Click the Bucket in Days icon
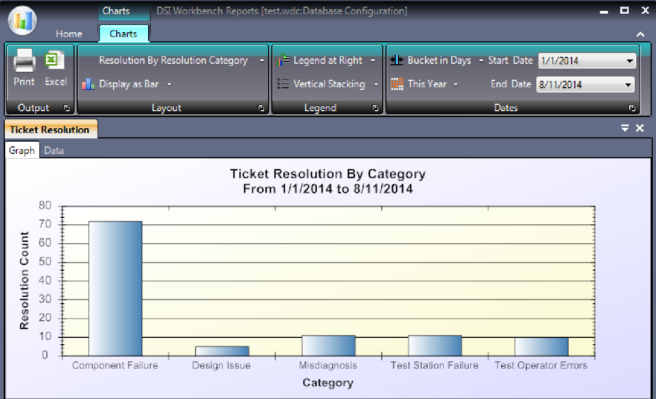Viewport: 656px width, 399px height. pos(396,60)
